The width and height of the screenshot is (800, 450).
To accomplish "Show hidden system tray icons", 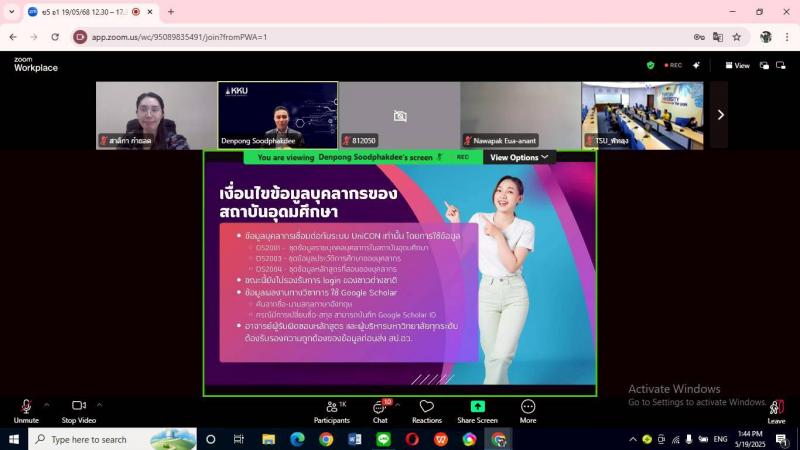I will 633,439.
